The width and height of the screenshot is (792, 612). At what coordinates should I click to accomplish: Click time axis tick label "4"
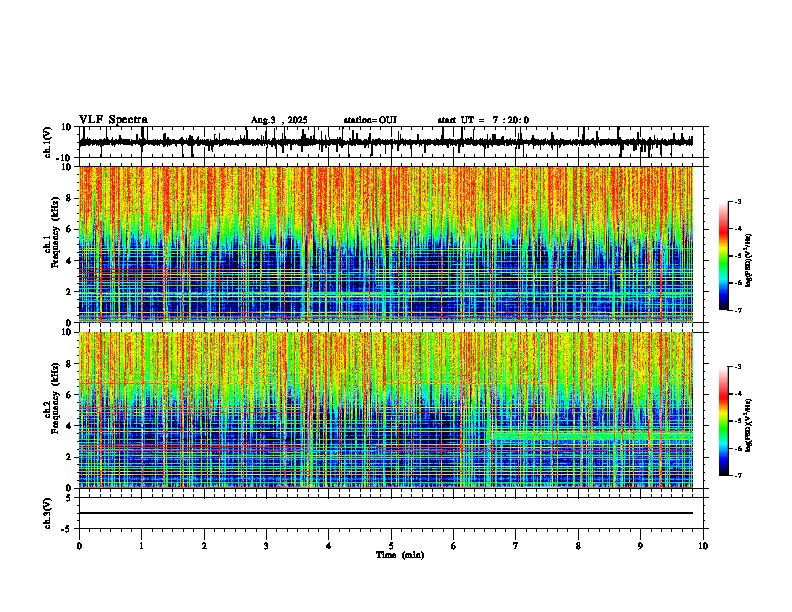pos(329,546)
